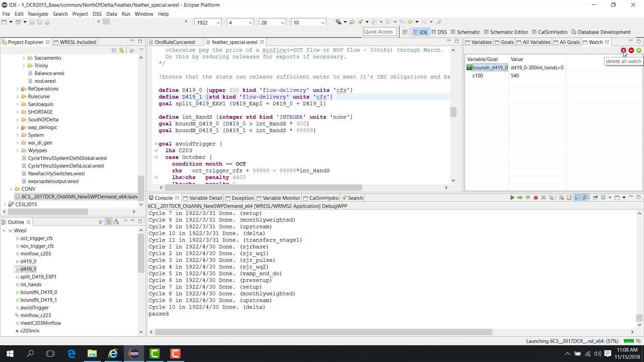Toggle Show Console on standard error change
Screen dimensions: 644x362
585,197
